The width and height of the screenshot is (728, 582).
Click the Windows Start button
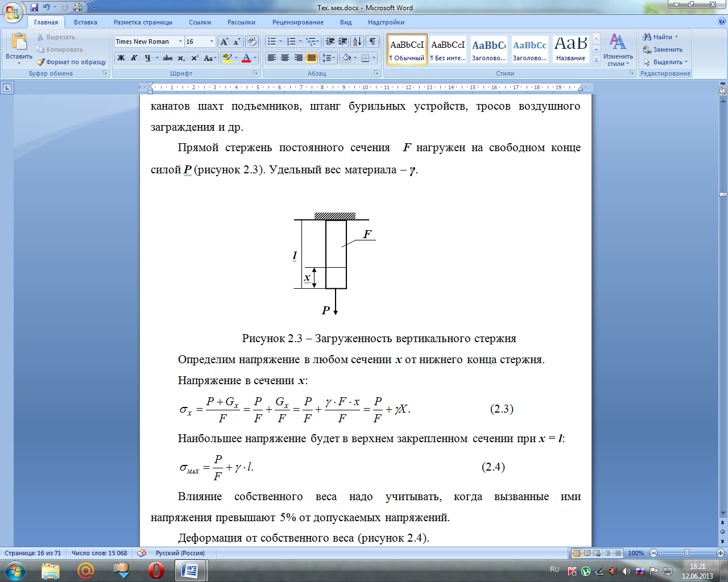point(15,570)
